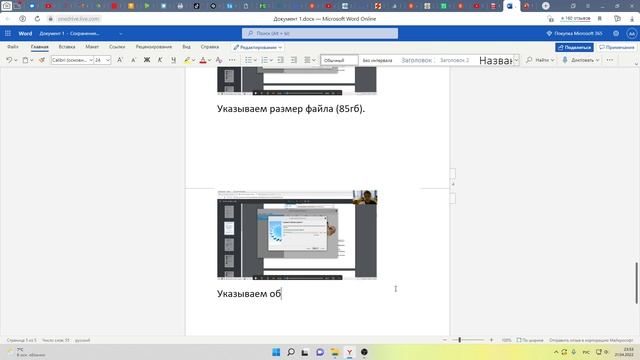Toggle bold (Ж) formatting
Screen dimensions: 640x360
point(147,60)
